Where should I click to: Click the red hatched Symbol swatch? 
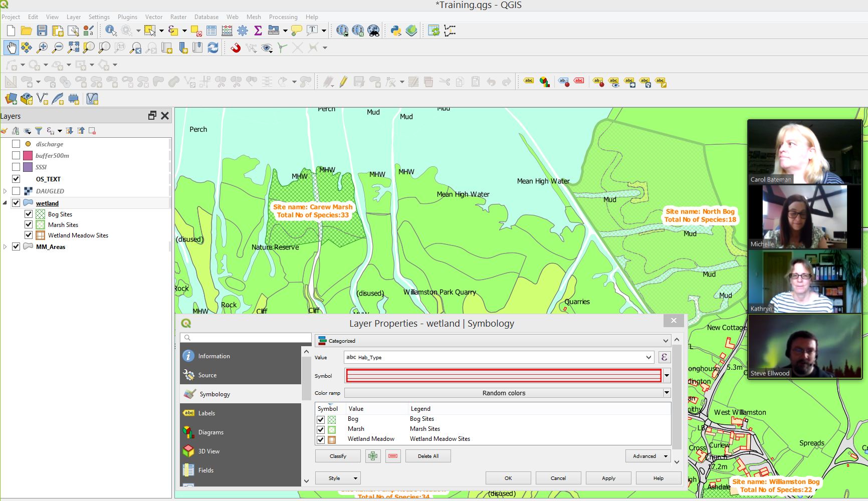tap(503, 376)
